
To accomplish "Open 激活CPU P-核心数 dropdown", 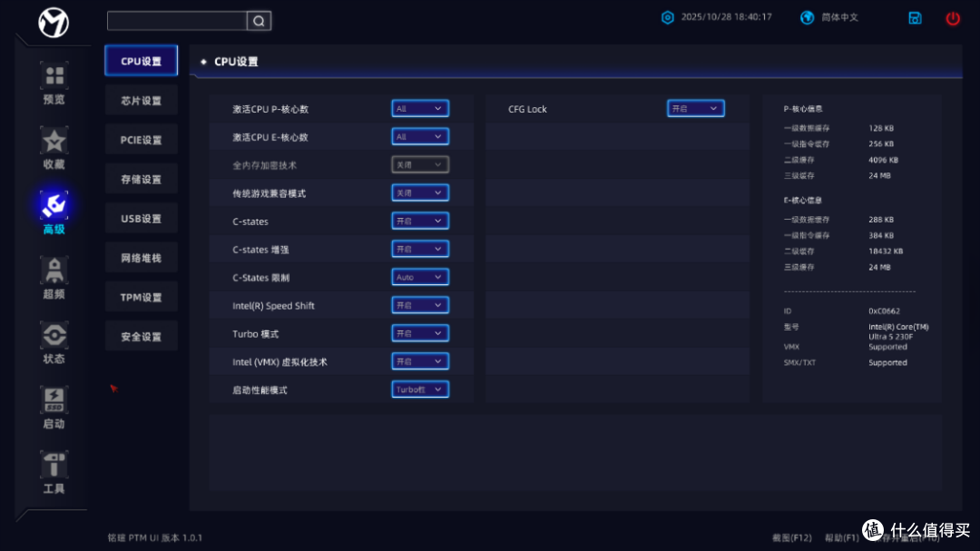I will pos(420,109).
